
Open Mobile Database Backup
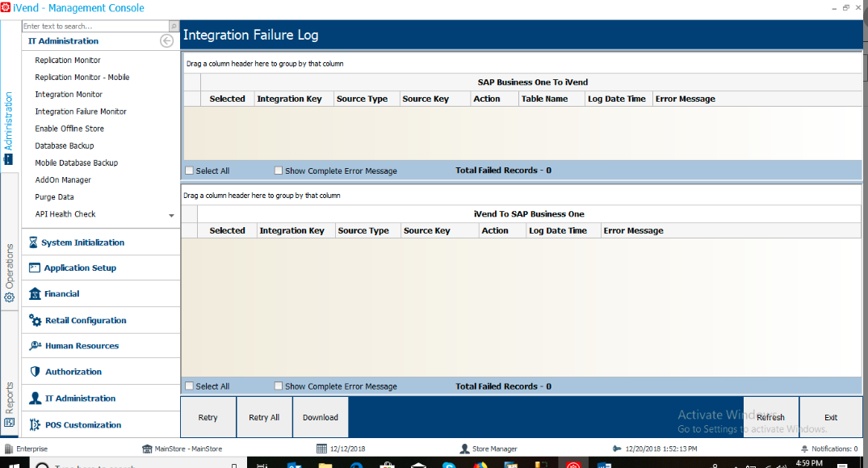(77, 162)
